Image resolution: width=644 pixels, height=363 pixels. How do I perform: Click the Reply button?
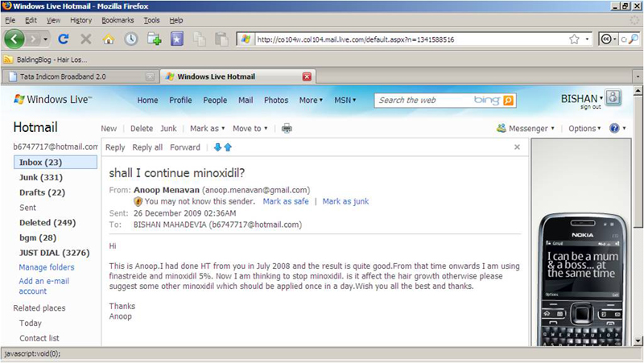115,147
